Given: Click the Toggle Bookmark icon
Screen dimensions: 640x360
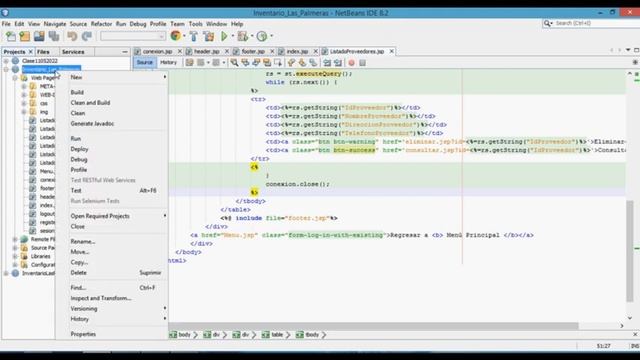Looking at the screenshot, I should [x=313, y=62].
